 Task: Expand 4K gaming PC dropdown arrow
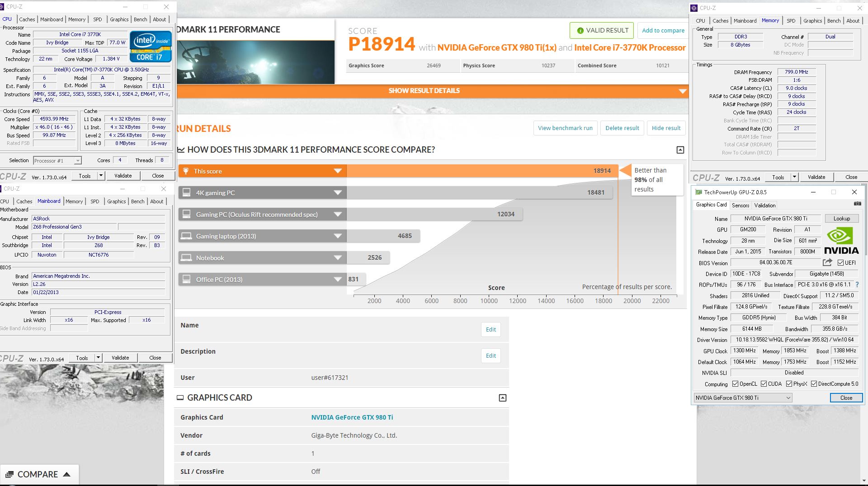[338, 192]
